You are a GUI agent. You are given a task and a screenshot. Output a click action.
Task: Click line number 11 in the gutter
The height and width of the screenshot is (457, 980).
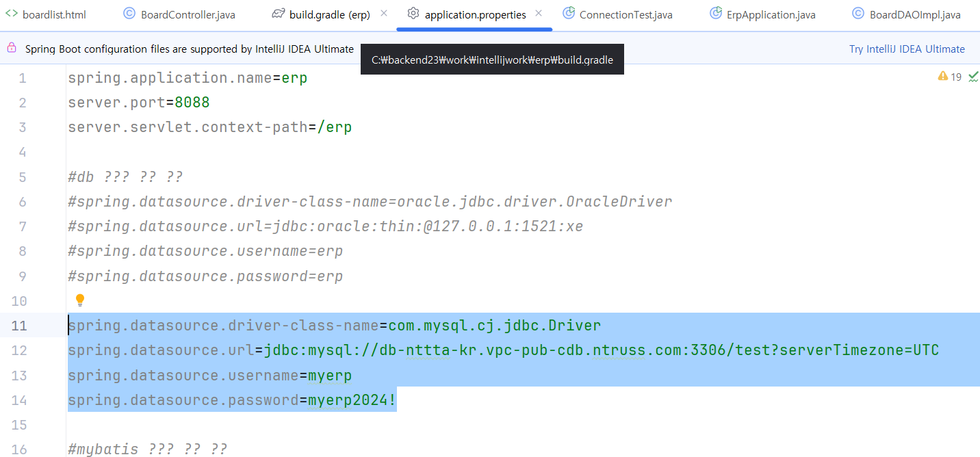[x=19, y=326]
